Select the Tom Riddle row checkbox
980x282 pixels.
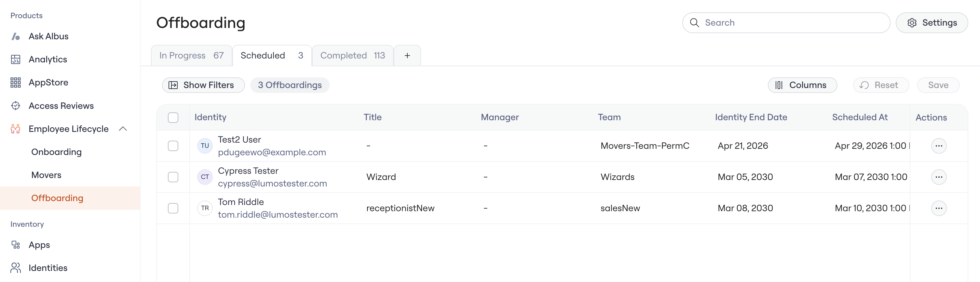pos(173,208)
